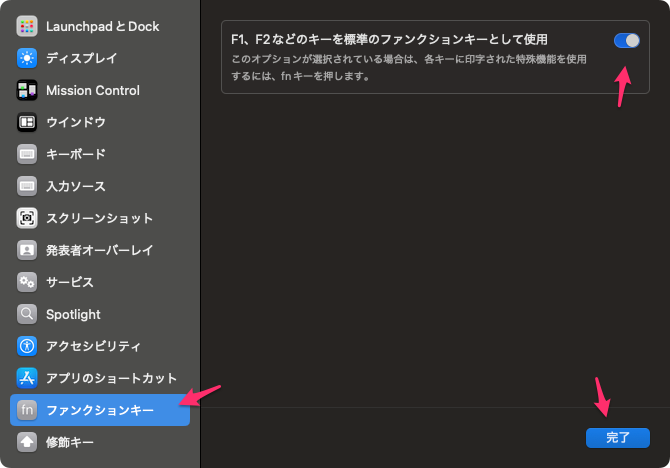Select the ファンクションキー sidebar entry
Screen dimensions: 670x468
(x=100, y=410)
